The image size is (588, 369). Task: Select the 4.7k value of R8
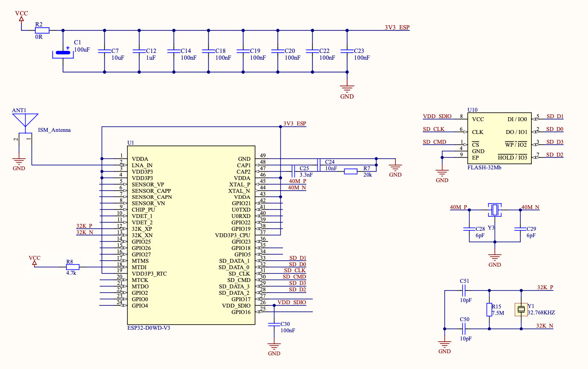71,273
